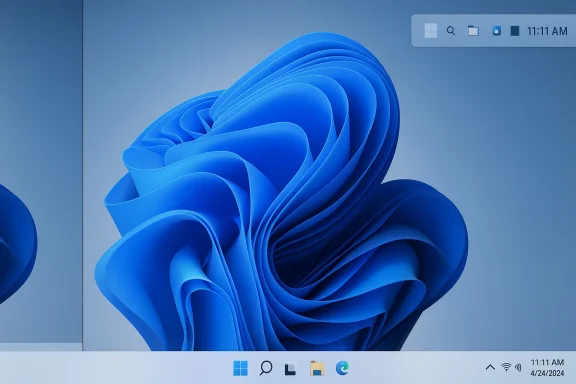Launch Microsoft Edge from the taskbar
This screenshot has height=384, width=576.
click(342, 368)
